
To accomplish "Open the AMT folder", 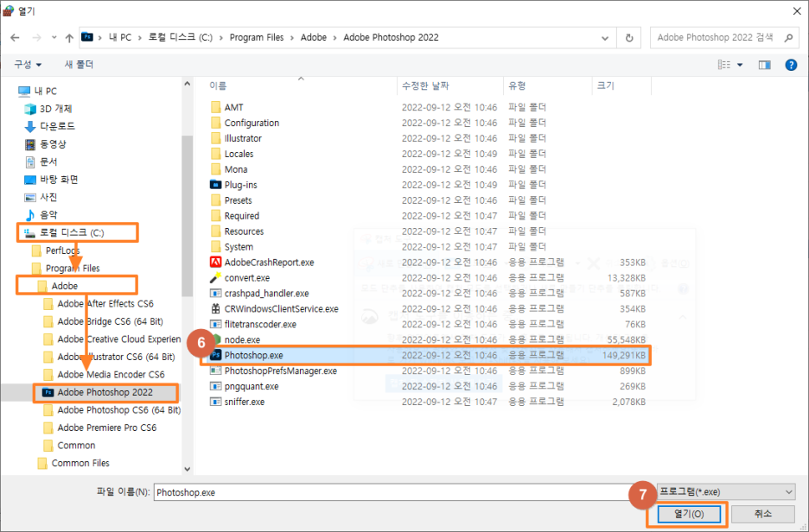I will (x=227, y=107).
